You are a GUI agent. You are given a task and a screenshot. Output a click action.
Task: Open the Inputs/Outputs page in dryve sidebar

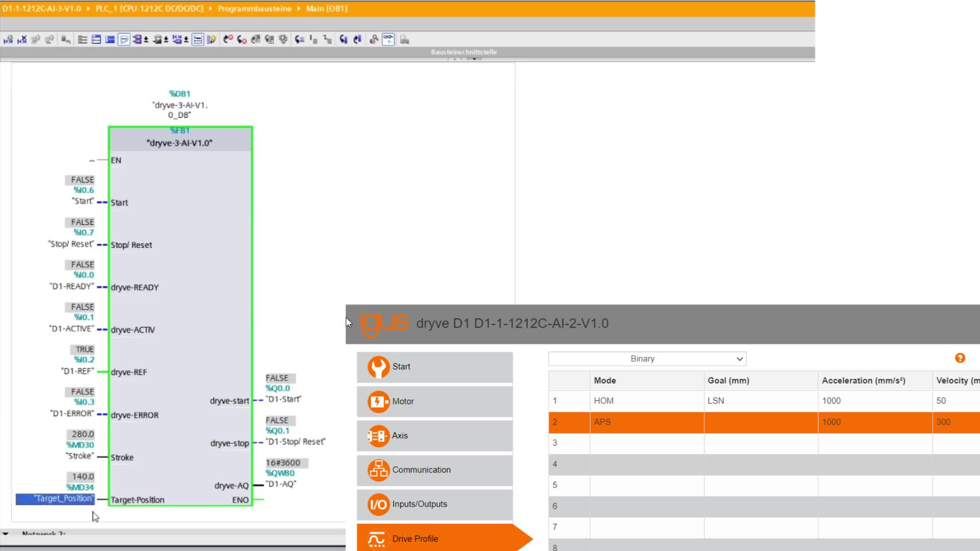(x=435, y=504)
